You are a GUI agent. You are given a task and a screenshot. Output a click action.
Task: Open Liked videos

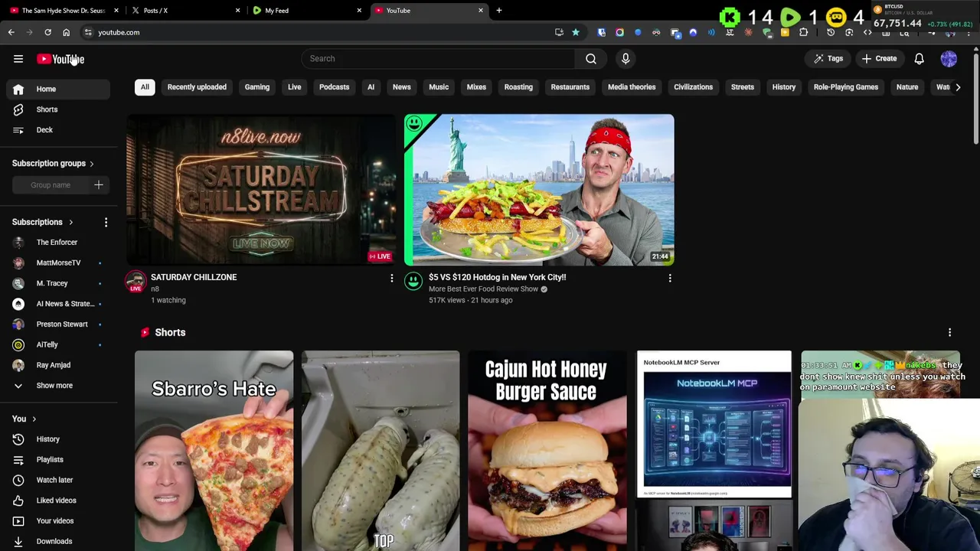[58, 500]
